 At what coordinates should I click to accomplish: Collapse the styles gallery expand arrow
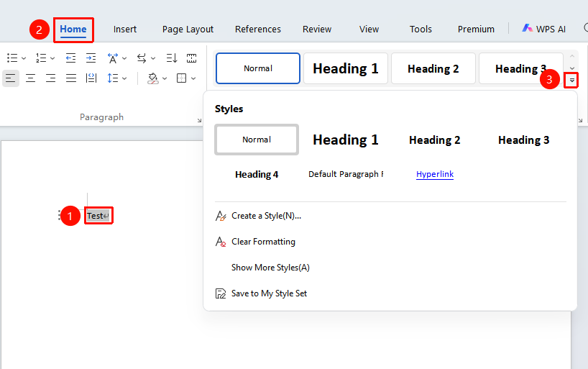point(571,80)
